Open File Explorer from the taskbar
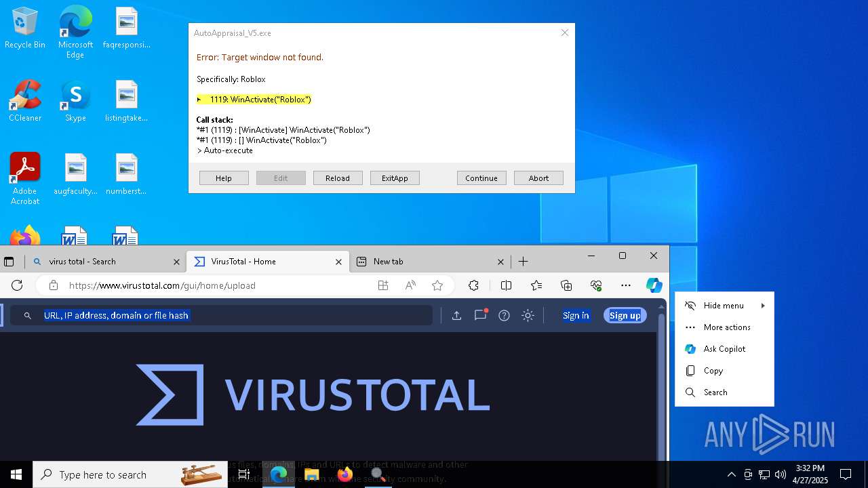Viewport: 868px width, 488px height. point(311,474)
